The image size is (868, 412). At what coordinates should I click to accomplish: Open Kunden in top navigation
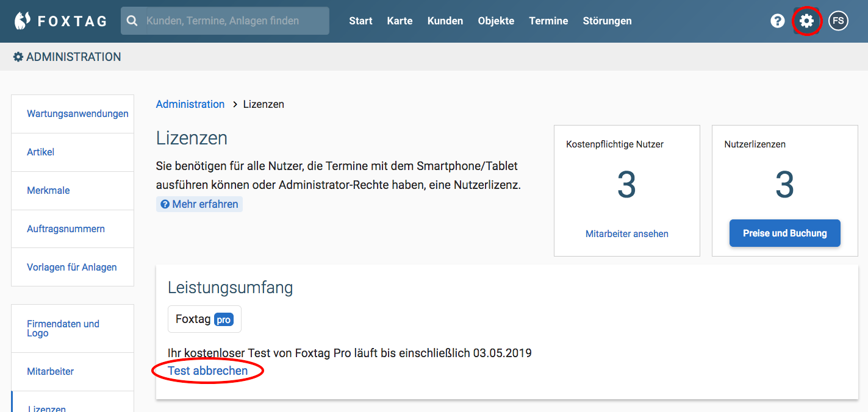(x=445, y=21)
